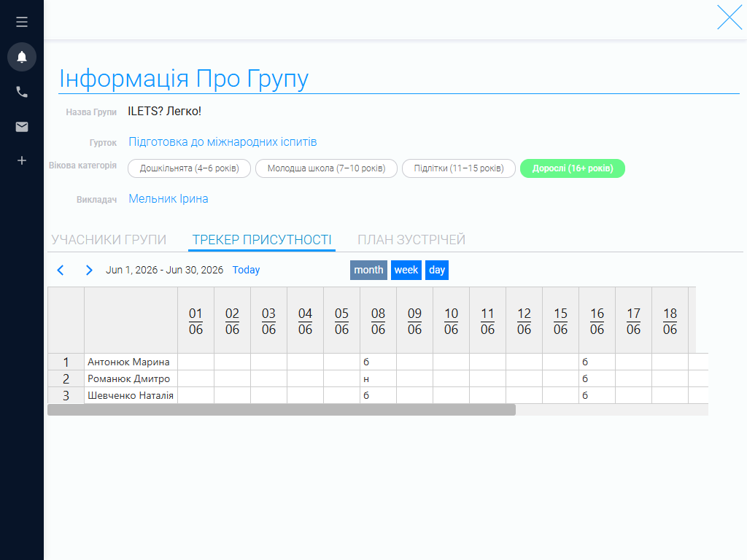747x560 pixels.
Task: Click the group name ILETS? Легко!
Action: [164, 112]
